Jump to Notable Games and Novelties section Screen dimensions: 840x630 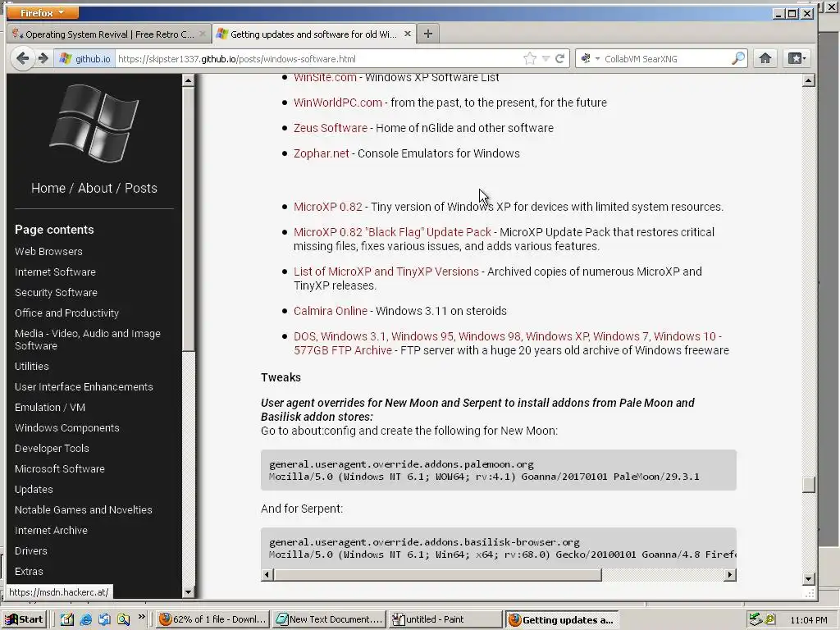83,510
